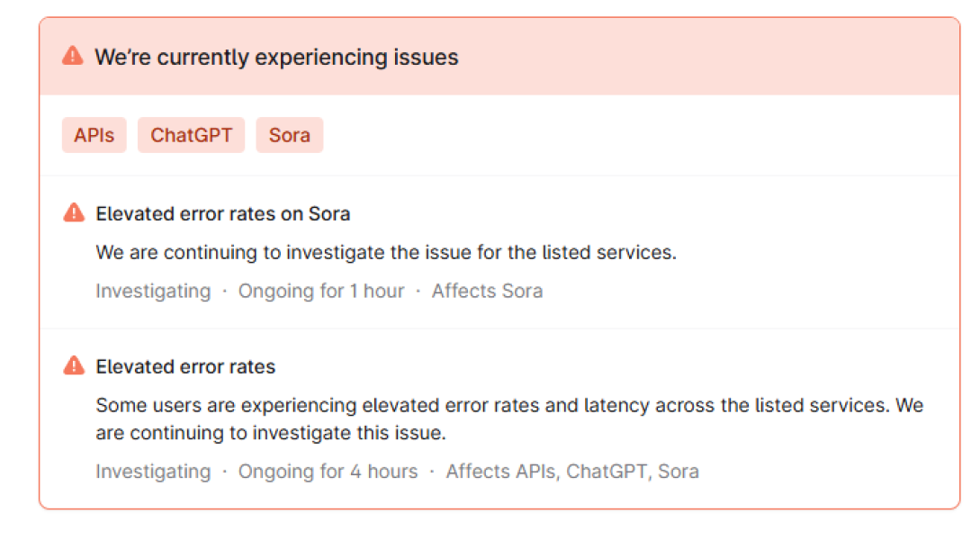Click the warning icon beside the four-hour incident title

coord(74,366)
